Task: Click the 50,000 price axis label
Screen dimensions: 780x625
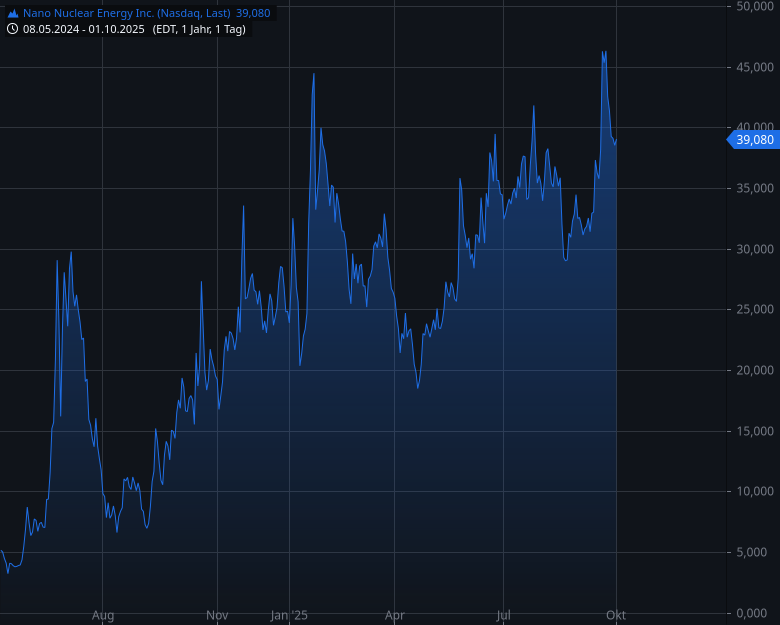Action: click(754, 6)
